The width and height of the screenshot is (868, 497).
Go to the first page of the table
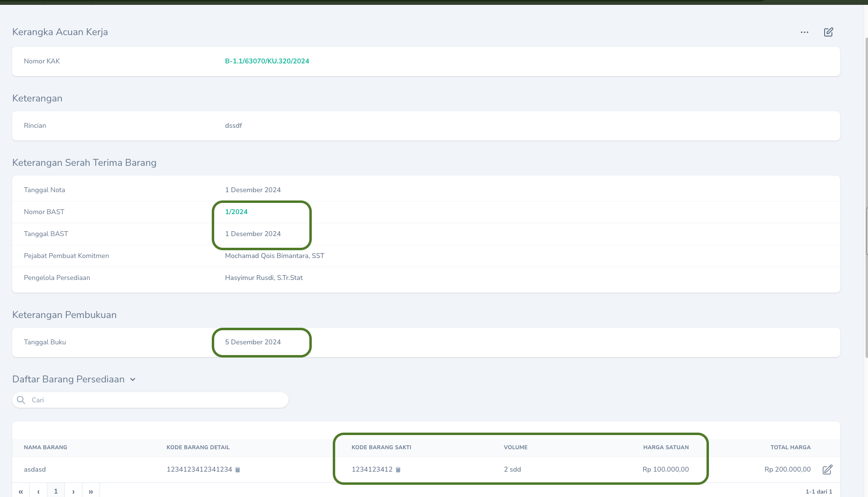20,491
